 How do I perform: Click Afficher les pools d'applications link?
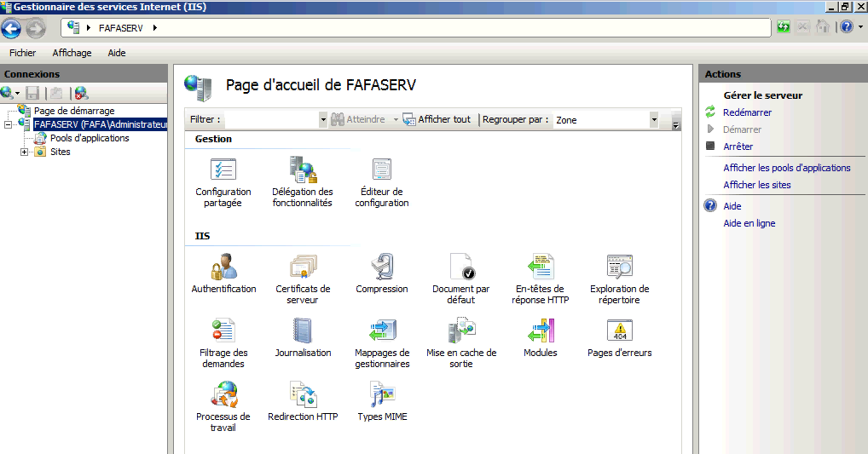point(787,168)
